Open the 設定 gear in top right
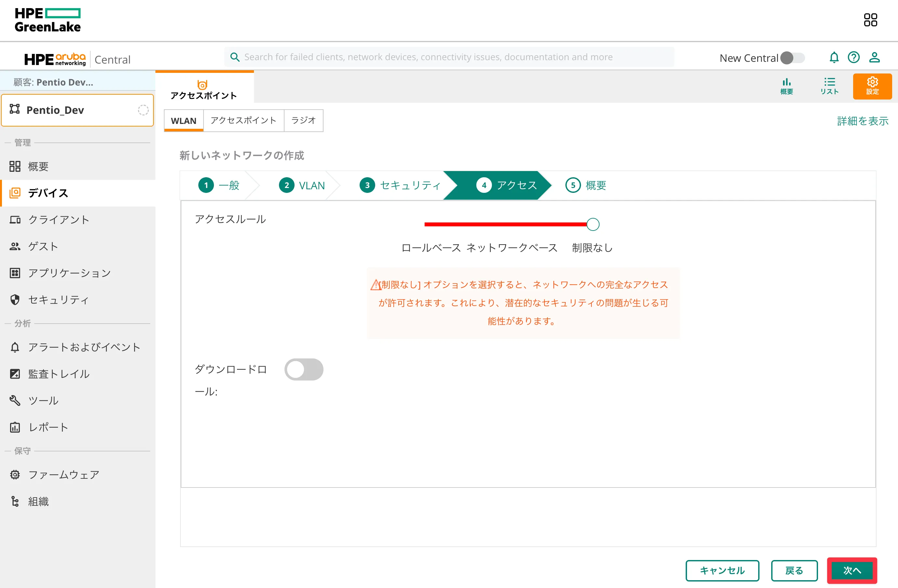The height and width of the screenshot is (588, 898). [x=872, y=86]
